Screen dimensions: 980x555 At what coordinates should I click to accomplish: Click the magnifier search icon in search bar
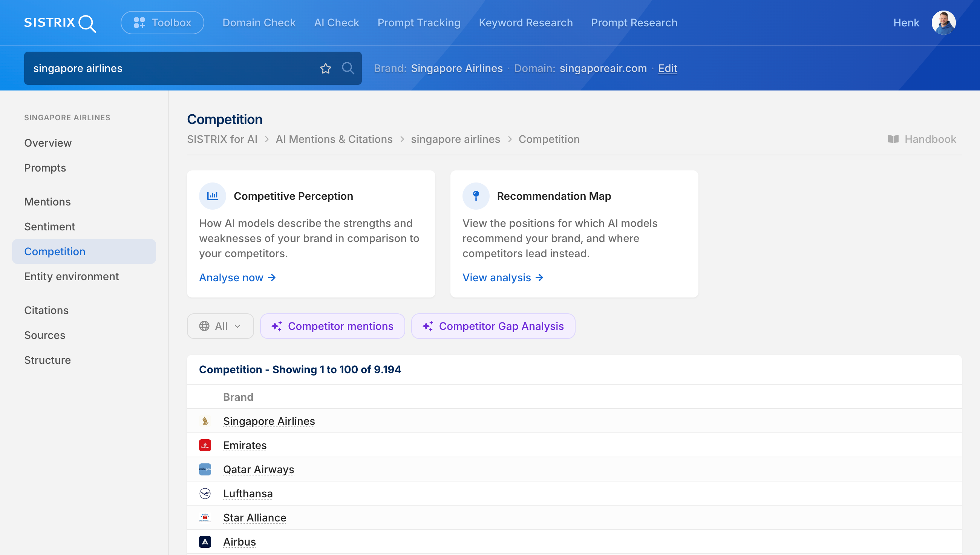348,68
